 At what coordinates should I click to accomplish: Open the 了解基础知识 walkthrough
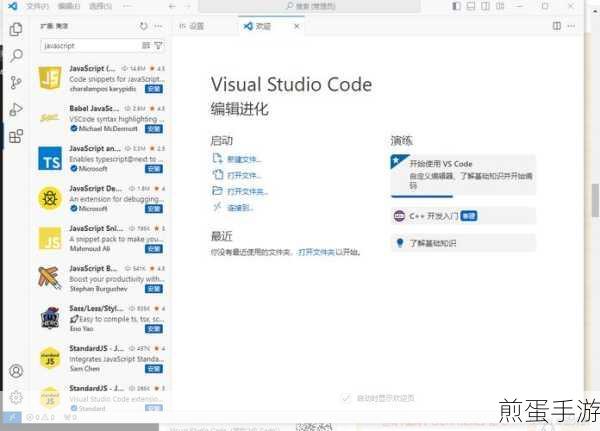463,243
